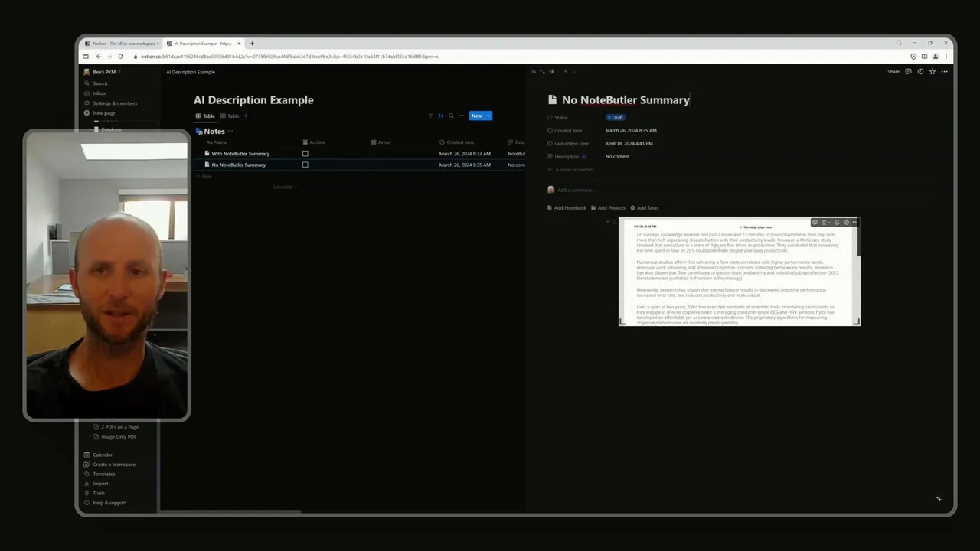Switch peek mode with the side-panel icon
This screenshot has width=980, height=551.
pos(551,72)
